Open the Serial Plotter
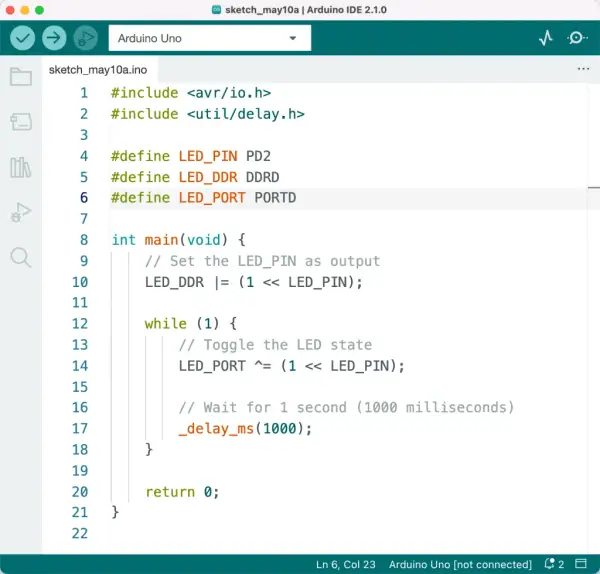 (546, 38)
